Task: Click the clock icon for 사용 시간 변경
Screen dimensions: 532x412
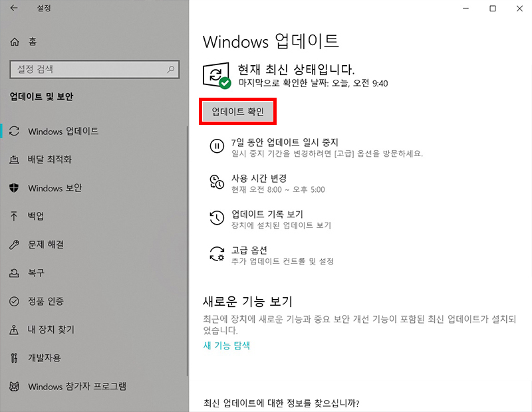Action: tap(217, 182)
